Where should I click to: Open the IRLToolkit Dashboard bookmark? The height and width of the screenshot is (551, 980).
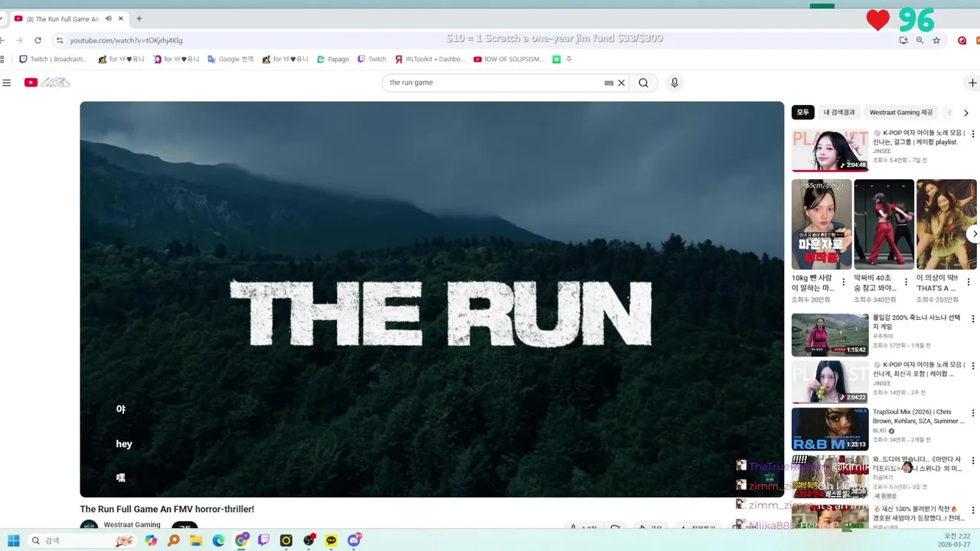point(430,59)
